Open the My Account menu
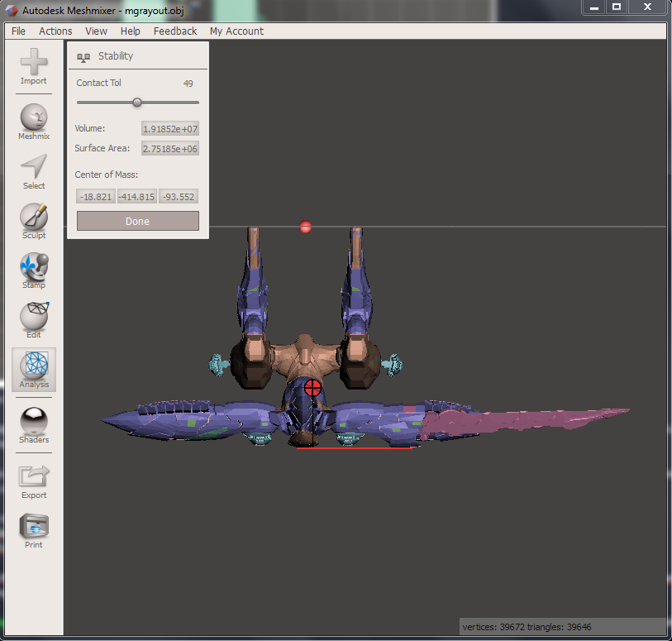The height and width of the screenshot is (641, 672). (236, 31)
